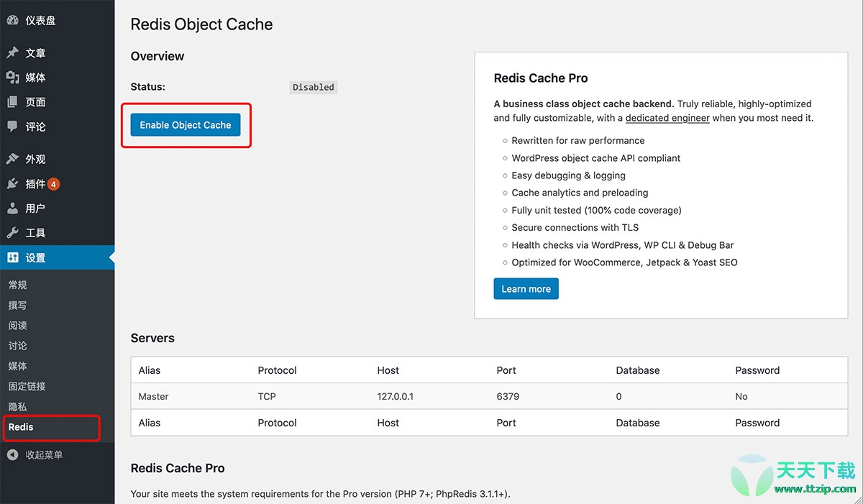Click 'Fully unit tested' list item

coord(597,210)
